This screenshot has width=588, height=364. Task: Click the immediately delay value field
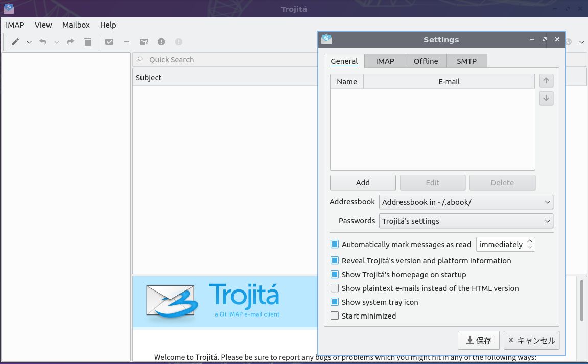click(x=501, y=245)
